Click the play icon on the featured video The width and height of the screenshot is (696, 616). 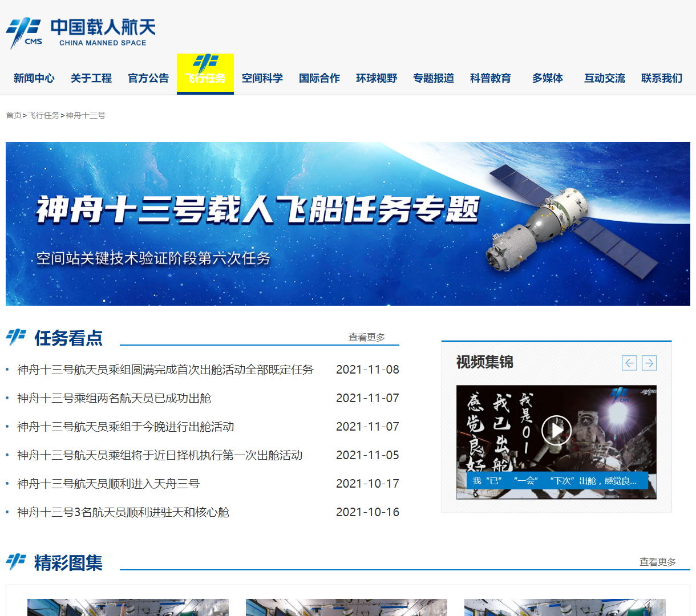click(557, 430)
